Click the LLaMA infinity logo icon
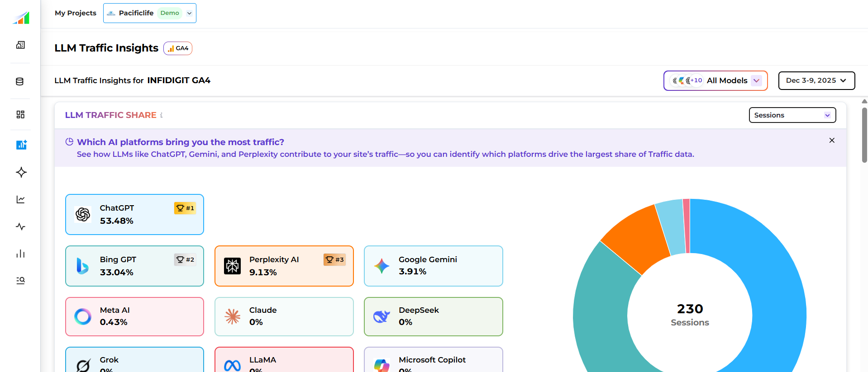Screen dimensions: 868x372 pos(233,365)
